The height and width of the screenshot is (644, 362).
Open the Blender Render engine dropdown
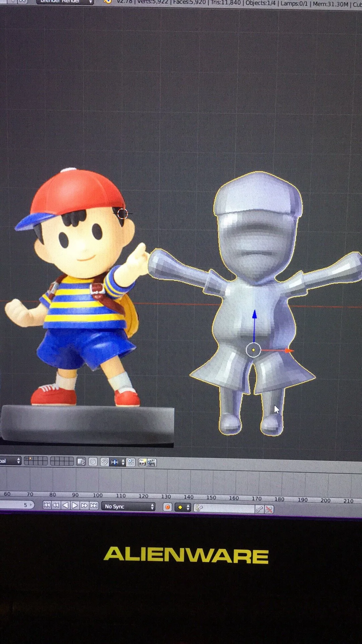[65, 2]
